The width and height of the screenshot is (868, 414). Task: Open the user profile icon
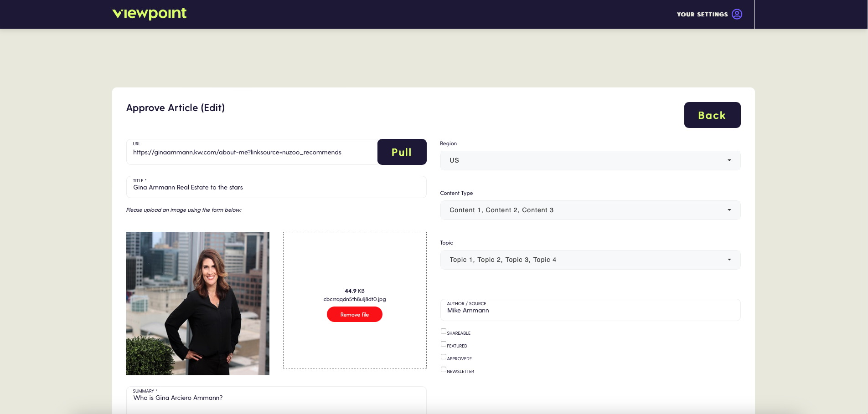737,14
